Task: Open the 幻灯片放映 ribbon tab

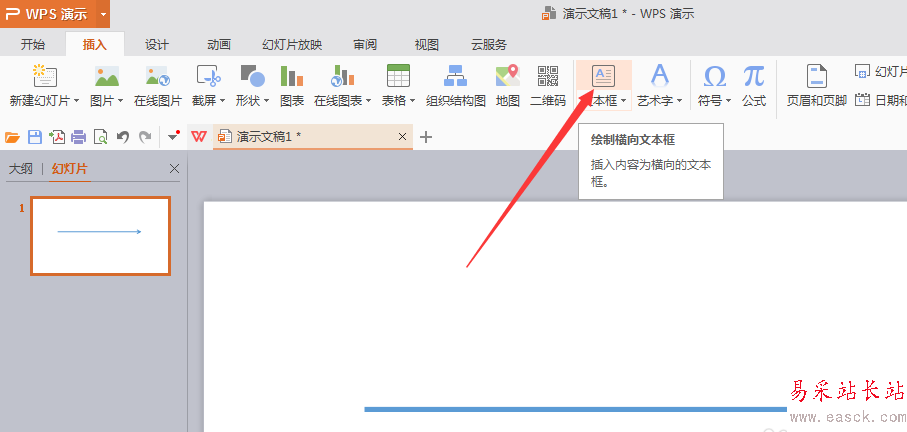Action: [x=292, y=45]
